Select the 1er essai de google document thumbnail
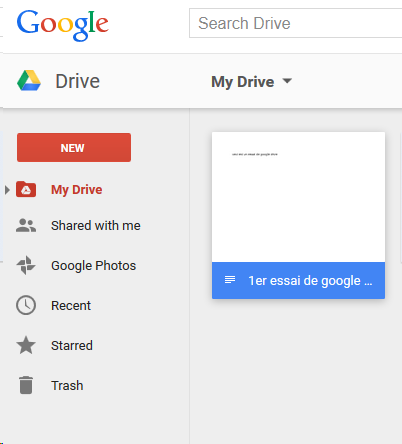This screenshot has height=444, width=402. [298, 215]
